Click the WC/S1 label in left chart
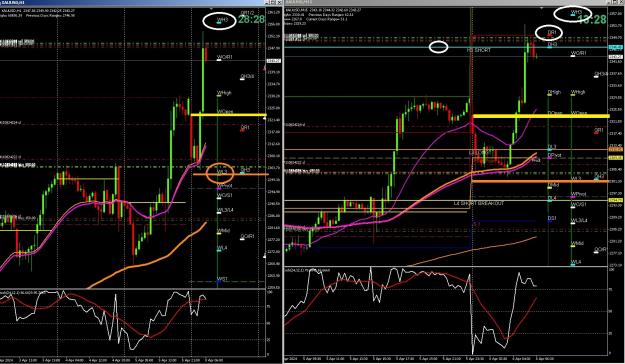Screen dimensions: 625x364 click(224, 195)
